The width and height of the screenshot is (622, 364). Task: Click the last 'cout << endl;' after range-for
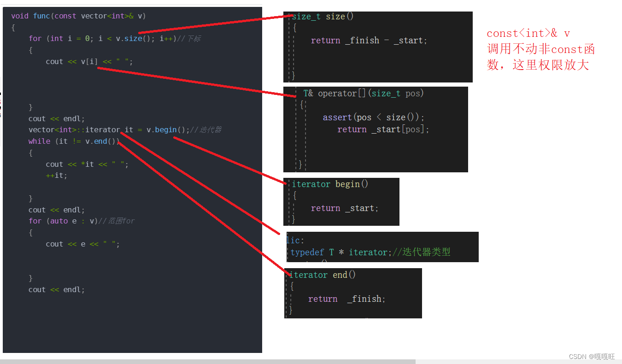[57, 290]
